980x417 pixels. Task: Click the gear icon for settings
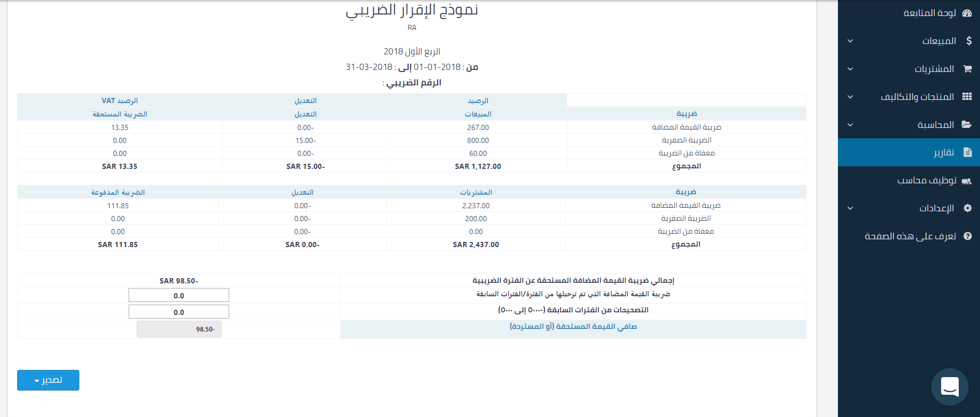967,208
